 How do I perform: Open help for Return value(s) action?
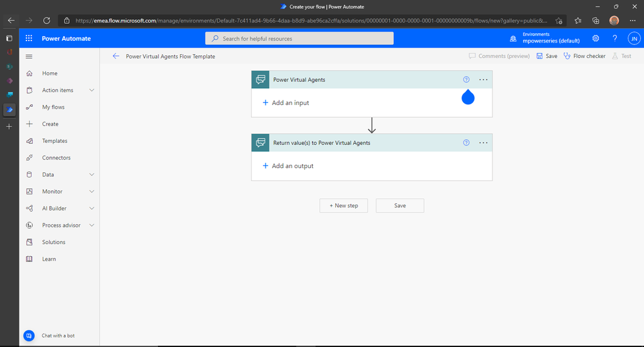point(466,143)
